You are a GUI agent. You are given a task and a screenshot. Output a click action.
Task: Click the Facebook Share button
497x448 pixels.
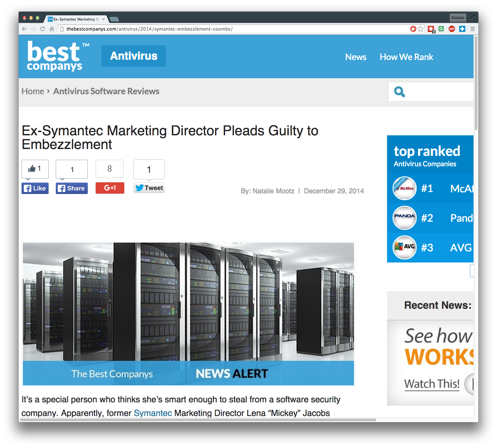72,188
